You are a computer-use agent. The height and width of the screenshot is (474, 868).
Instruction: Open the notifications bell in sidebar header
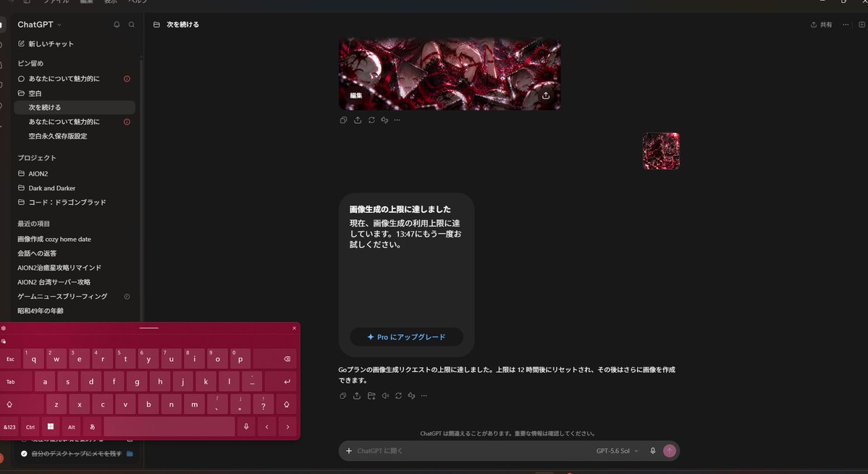117,25
